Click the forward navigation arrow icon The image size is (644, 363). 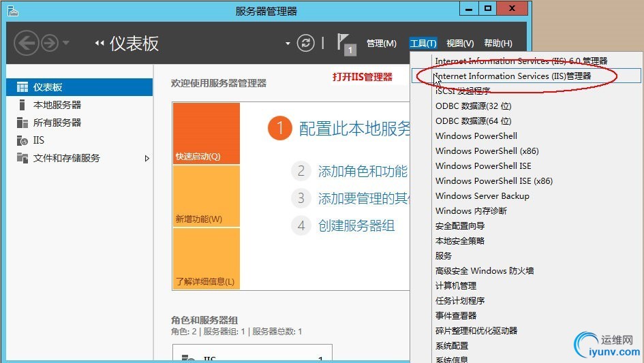coord(50,43)
